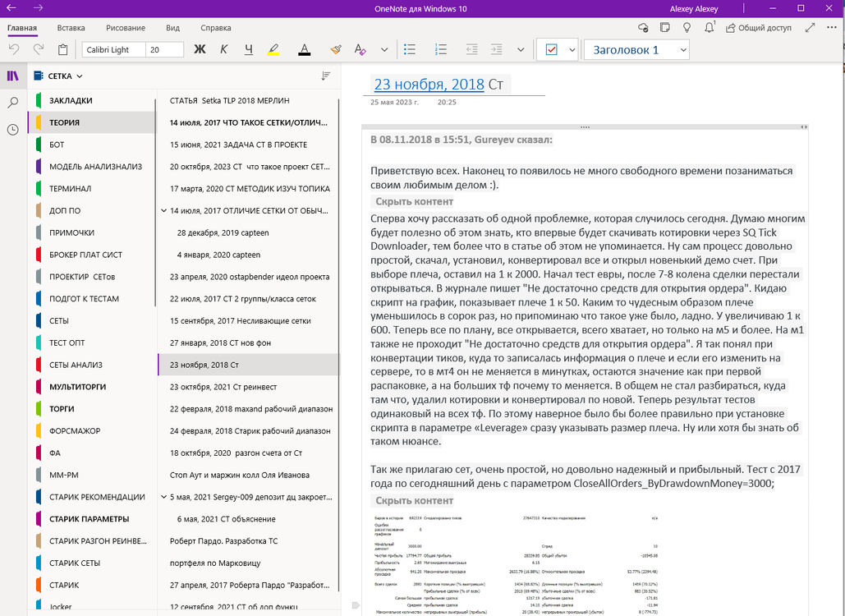Open the Рисование tab
845x616 pixels.
[126, 28]
